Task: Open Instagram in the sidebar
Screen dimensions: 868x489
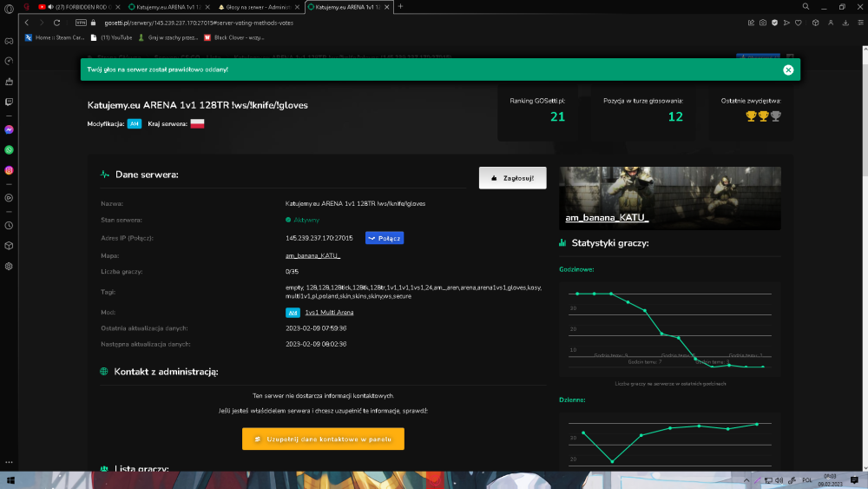Action: [x=9, y=170]
